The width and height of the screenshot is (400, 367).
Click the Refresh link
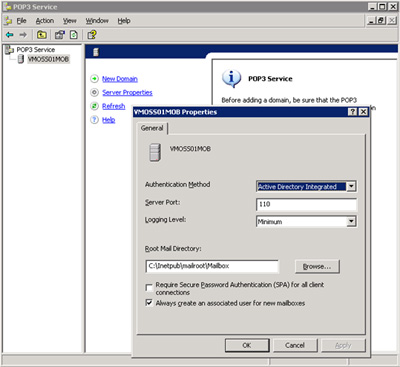[114, 106]
